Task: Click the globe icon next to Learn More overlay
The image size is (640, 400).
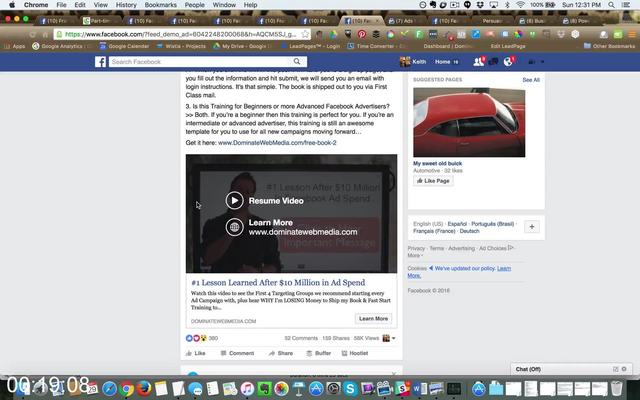Action: (234, 227)
